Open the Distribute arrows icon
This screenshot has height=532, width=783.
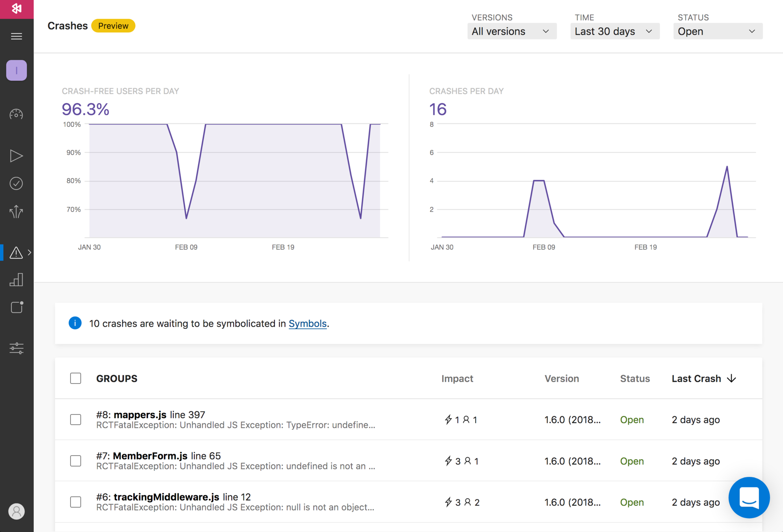click(16, 212)
